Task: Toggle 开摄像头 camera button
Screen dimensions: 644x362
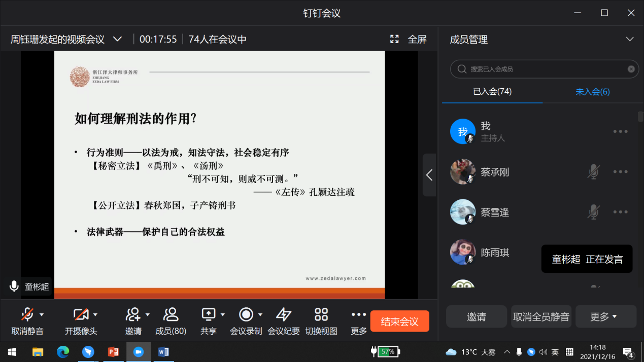Action: click(x=81, y=315)
